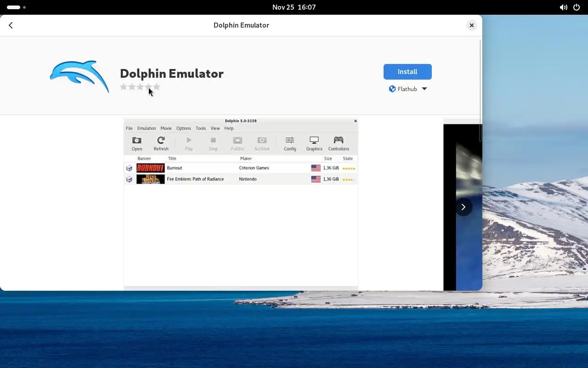Click the vertical scrollbar of the software page
Screen dimensions: 588x368
[481, 91]
